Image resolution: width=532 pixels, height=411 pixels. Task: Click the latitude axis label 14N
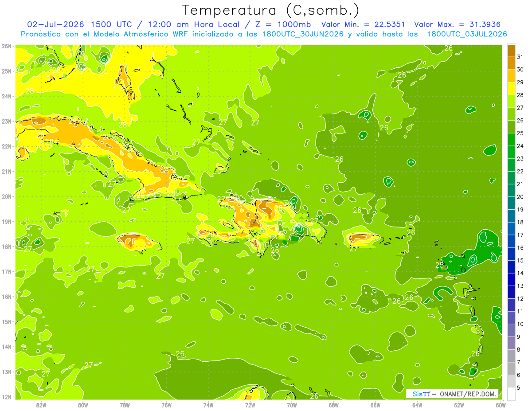[7, 347]
